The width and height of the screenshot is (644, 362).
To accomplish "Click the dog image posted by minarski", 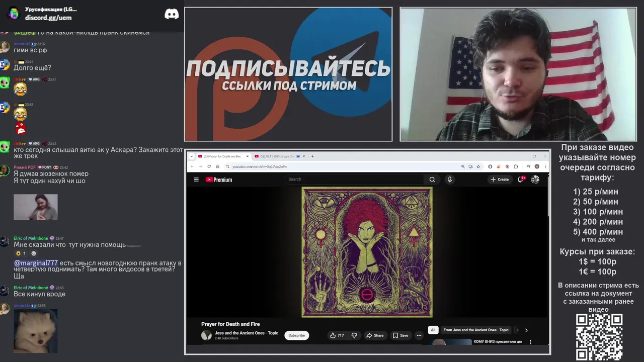I will 35,331.
